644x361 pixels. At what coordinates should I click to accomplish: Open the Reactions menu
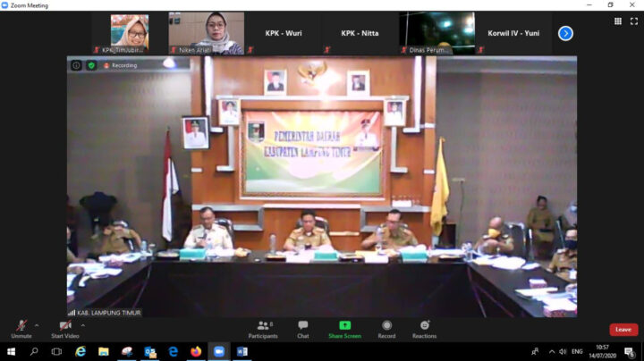click(x=424, y=327)
